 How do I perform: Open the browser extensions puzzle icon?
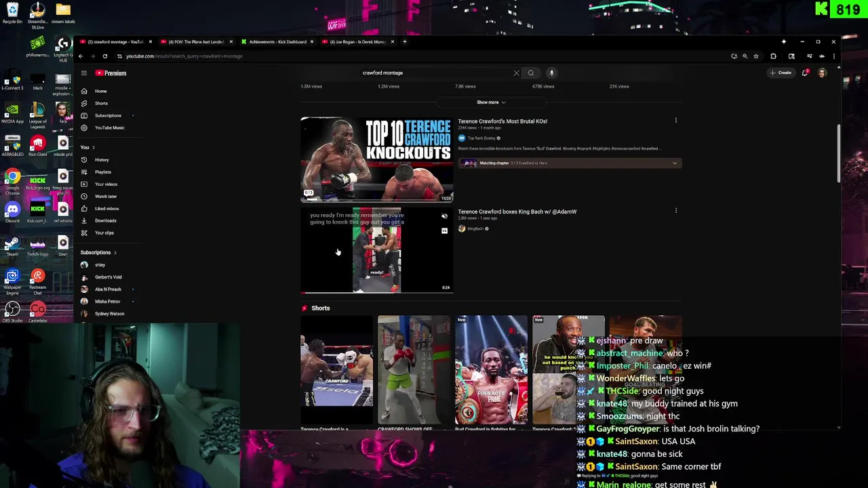coord(773,56)
